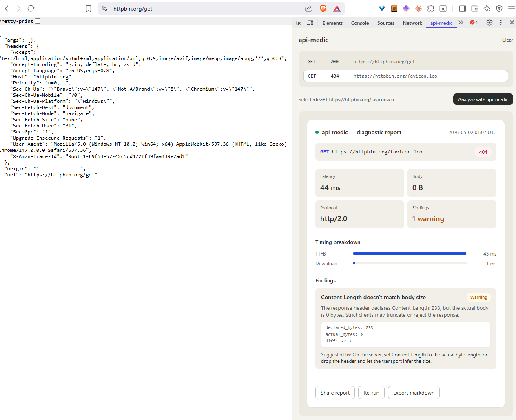Open the browser main hamburger menu
This screenshot has width=516, height=420.
[x=511, y=9]
